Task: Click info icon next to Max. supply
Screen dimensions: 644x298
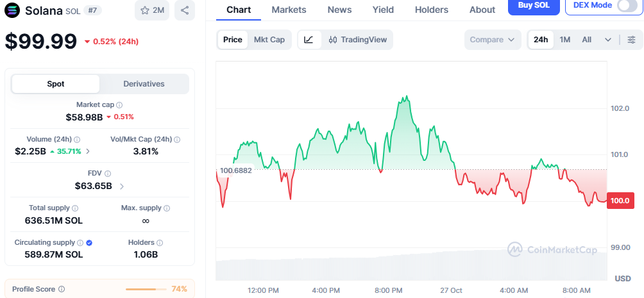Action: click(x=167, y=208)
